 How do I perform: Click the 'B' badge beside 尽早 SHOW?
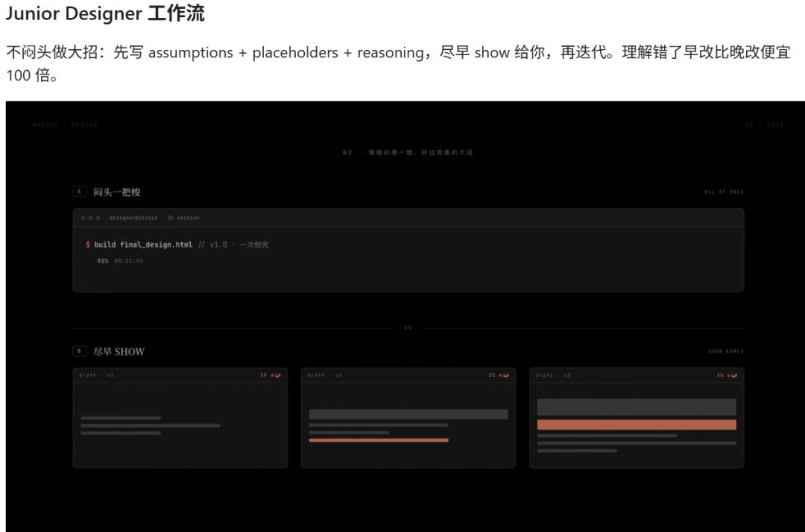(79, 352)
